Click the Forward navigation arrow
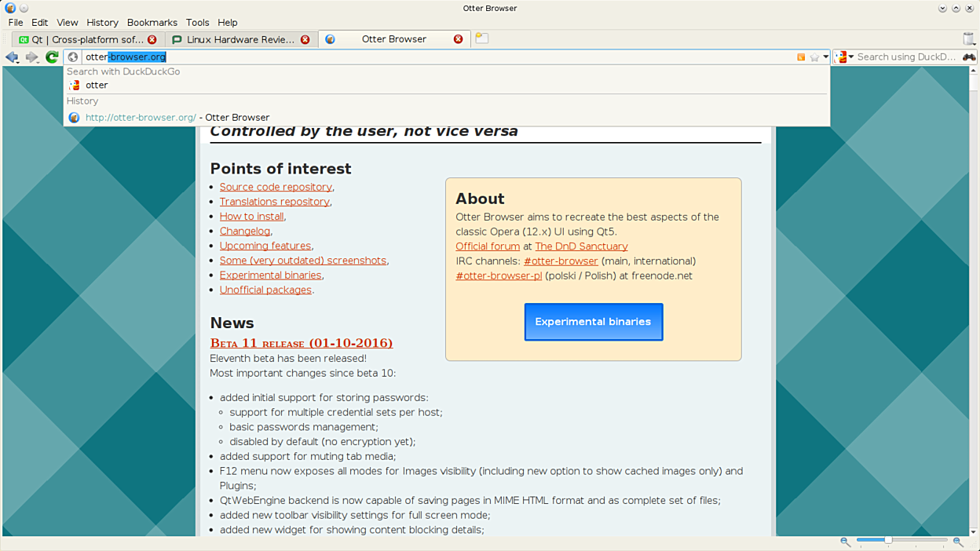 click(x=31, y=57)
